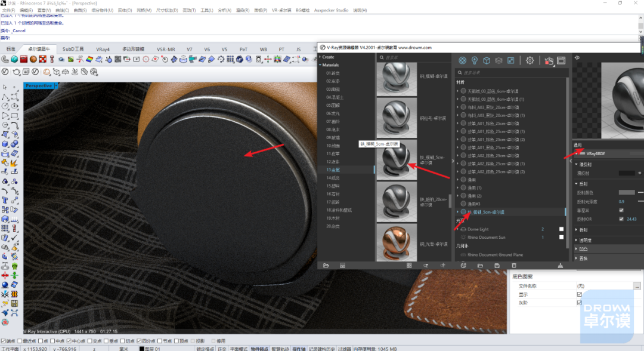
Task: Select 13.金属 category in library
Action: tap(333, 170)
